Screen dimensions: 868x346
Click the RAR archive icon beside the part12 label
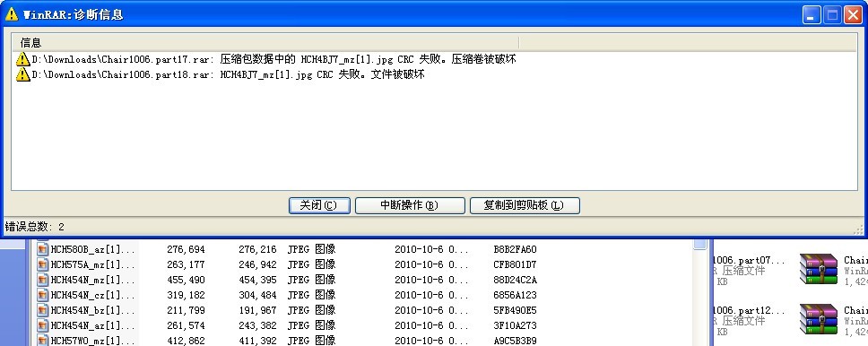[x=818, y=319]
